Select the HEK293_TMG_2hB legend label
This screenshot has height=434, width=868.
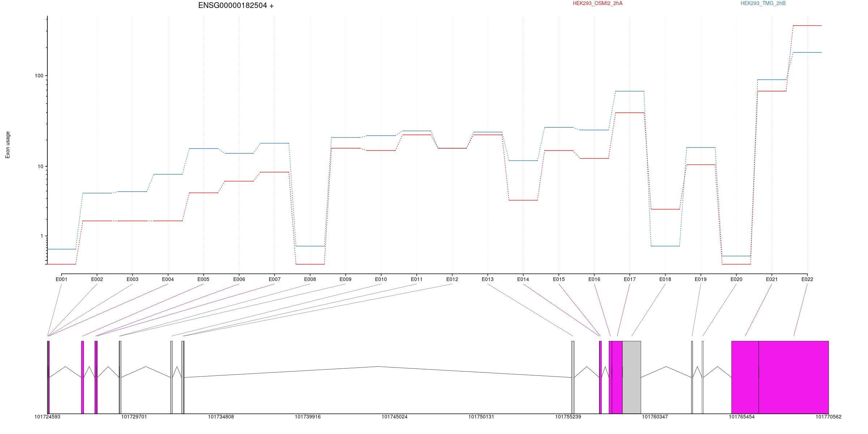[x=763, y=3]
